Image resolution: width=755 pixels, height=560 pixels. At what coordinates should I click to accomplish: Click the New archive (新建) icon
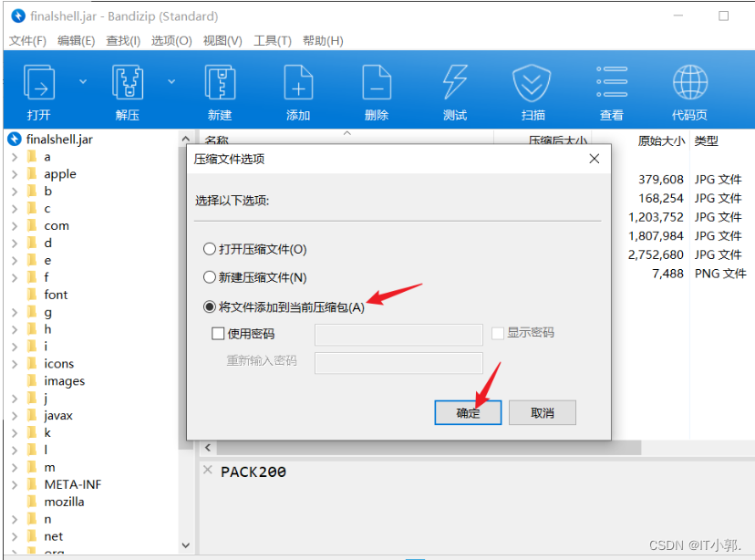pos(220,83)
